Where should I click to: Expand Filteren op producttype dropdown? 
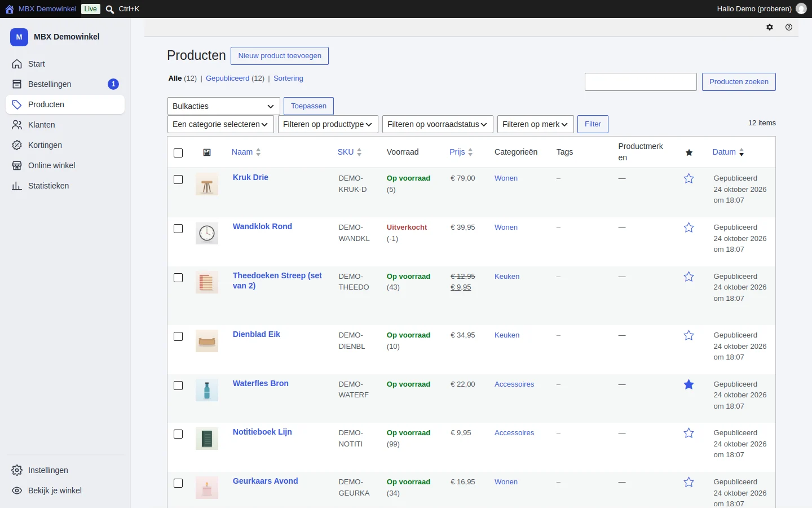(328, 124)
